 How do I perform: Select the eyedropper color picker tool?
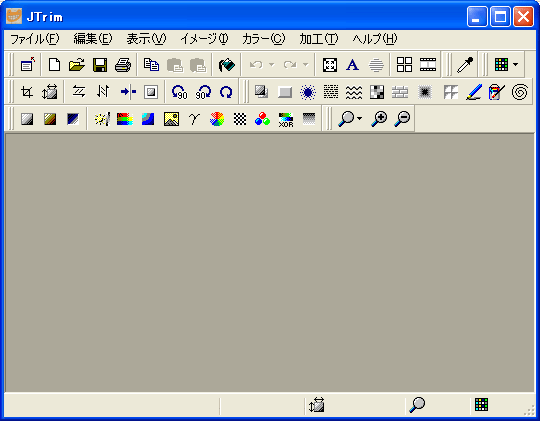click(x=465, y=64)
